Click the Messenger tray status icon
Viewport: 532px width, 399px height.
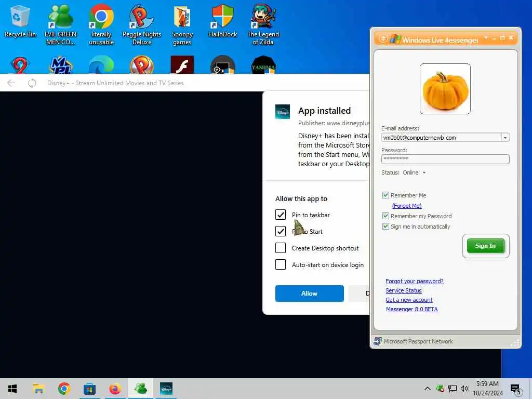(x=440, y=389)
